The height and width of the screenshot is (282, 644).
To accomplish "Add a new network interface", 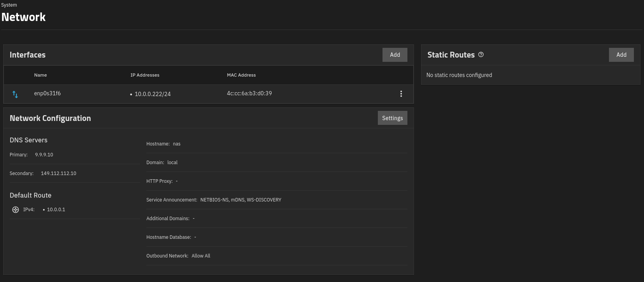I will click(x=395, y=55).
